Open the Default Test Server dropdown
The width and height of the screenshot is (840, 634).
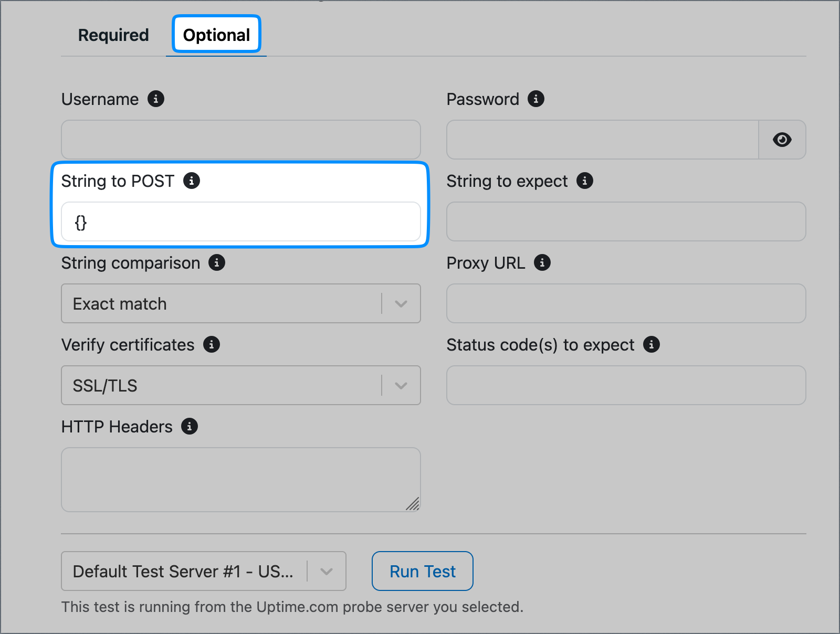coord(204,571)
